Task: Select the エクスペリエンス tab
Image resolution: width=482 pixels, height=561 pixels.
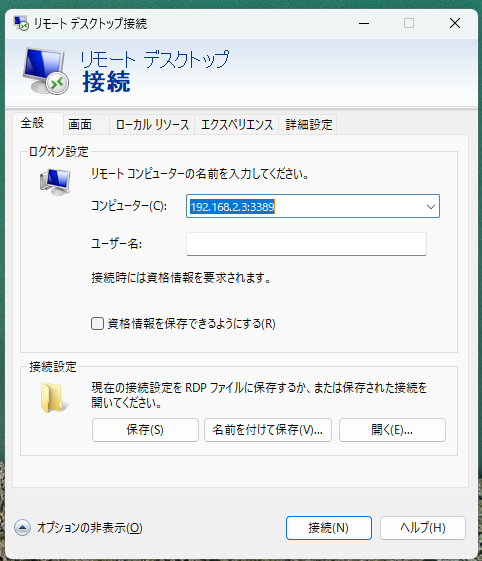Action: tap(237, 125)
